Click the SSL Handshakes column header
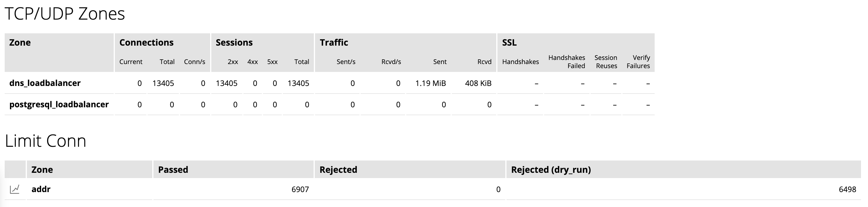 pyautogui.click(x=520, y=62)
